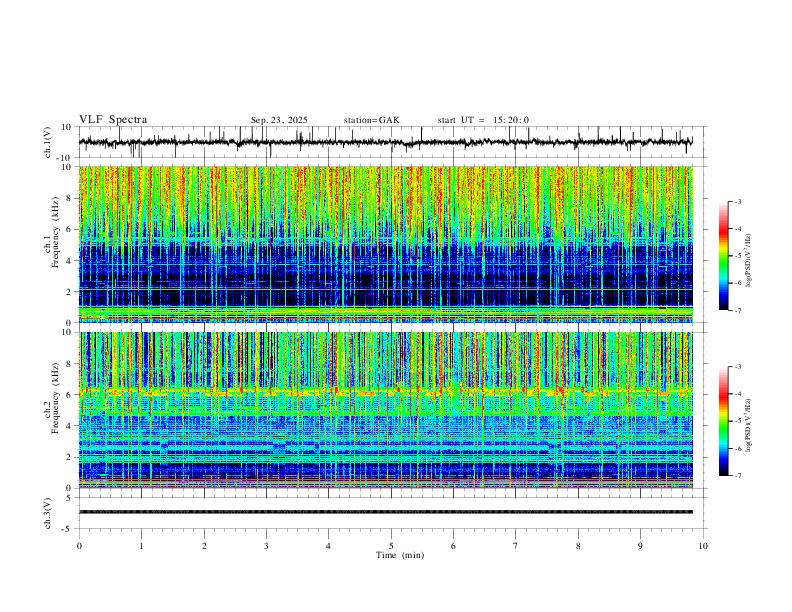Click the "8" kHz tick on ch.1 frequency axis
The width and height of the screenshot is (792, 612).
coord(69,198)
